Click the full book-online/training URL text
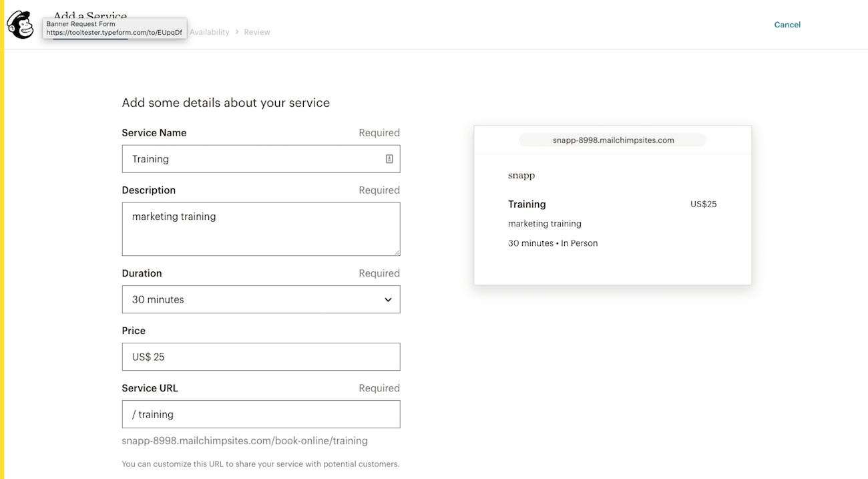Screen dimensions: 868x479 (x=245, y=441)
